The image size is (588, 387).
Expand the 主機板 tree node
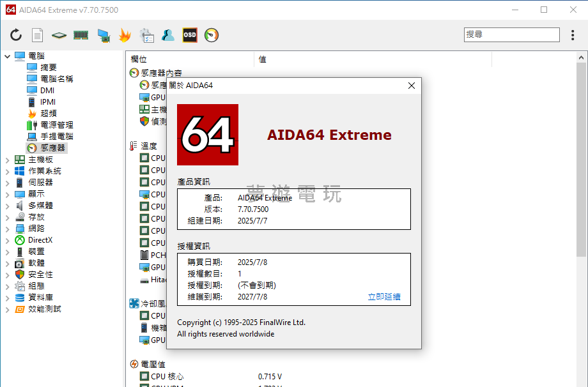tap(7, 160)
